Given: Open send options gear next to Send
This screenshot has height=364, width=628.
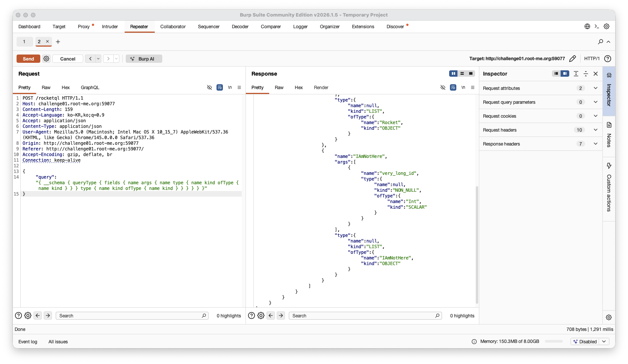Looking at the screenshot, I should tap(46, 59).
